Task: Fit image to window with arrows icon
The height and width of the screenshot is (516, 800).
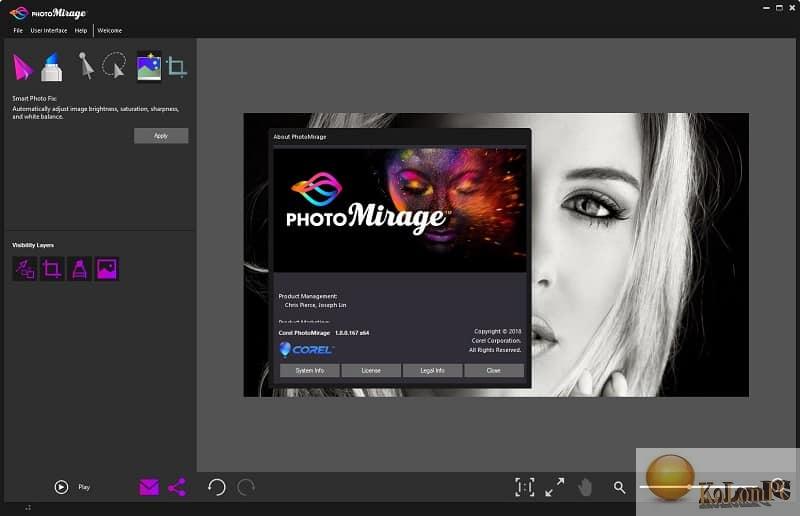Action: pyautogui.click(x=555, y=487)
